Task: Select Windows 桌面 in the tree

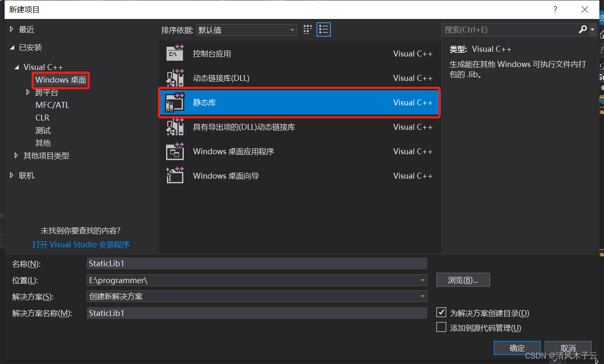Action: pos(61,80)
